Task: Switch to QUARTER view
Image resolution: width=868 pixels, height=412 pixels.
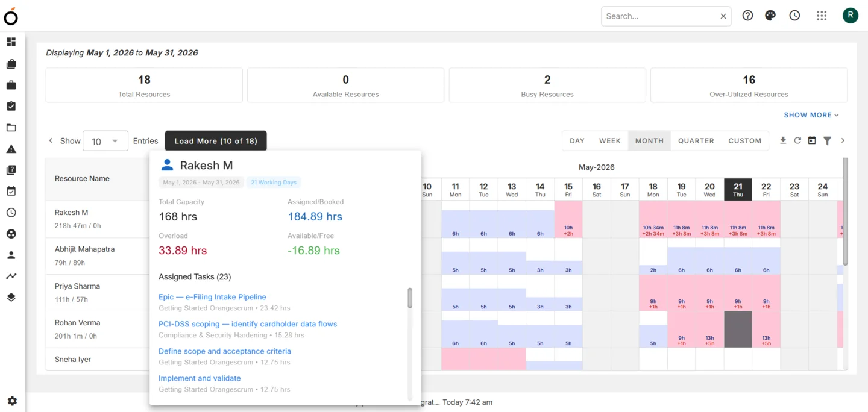Action: [x=696, y=140]
